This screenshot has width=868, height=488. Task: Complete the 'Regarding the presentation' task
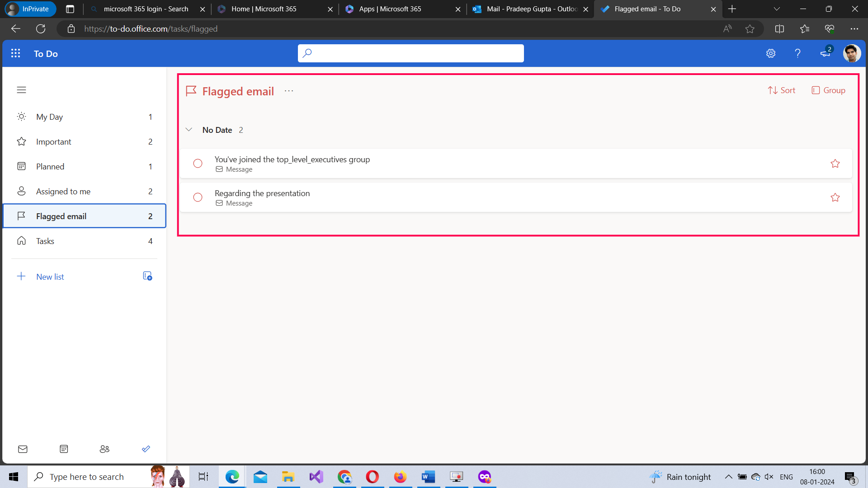click(x=198, y=197)
